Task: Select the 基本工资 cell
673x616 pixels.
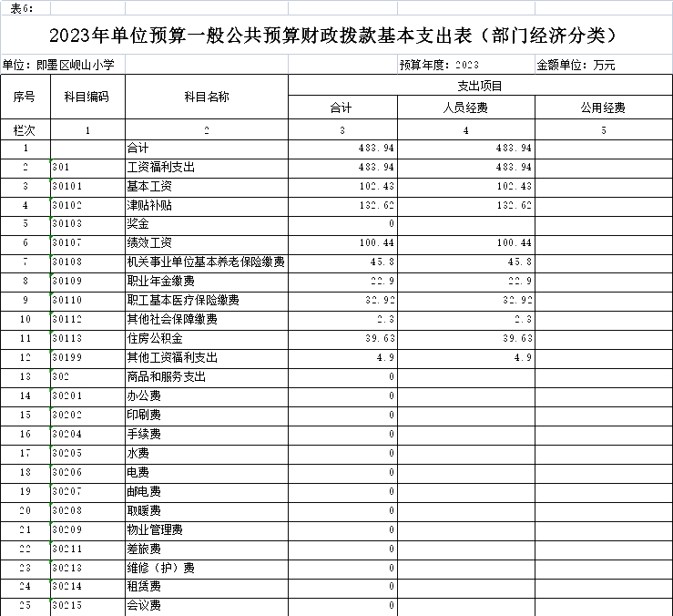Action: point(206,187)
